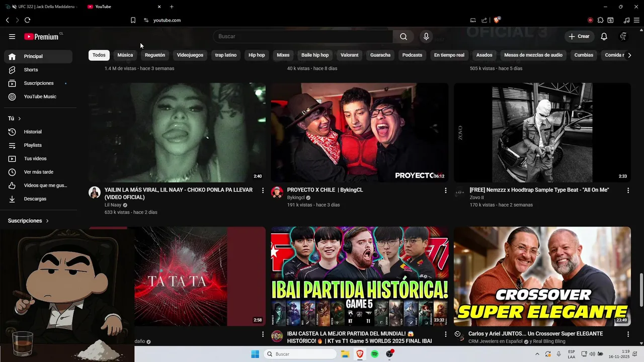Open the YAILIN LA MÁS VIRAL thumbnail
Screen dimensions: 644x362
[x=177, y=132]
